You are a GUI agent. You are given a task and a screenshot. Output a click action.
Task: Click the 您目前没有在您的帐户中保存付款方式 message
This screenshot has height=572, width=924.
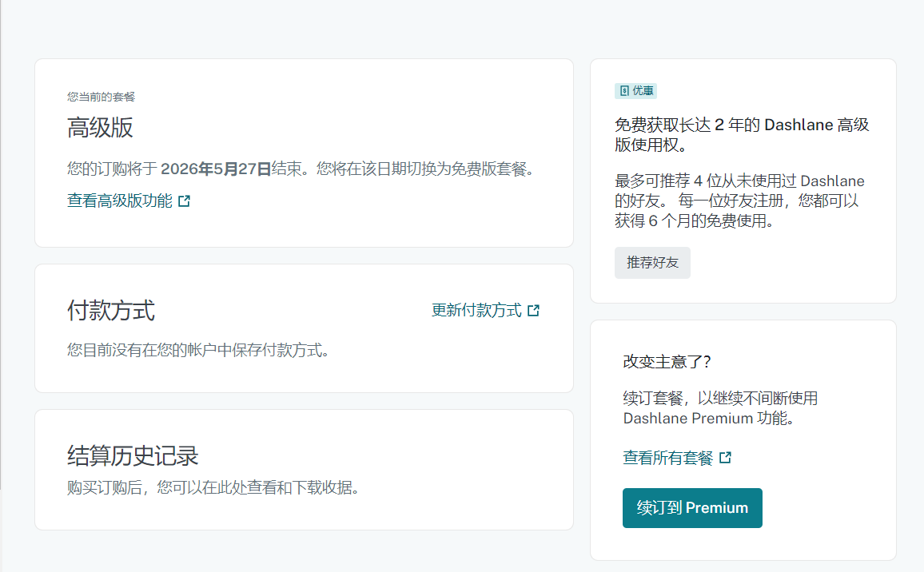[198, 350]
